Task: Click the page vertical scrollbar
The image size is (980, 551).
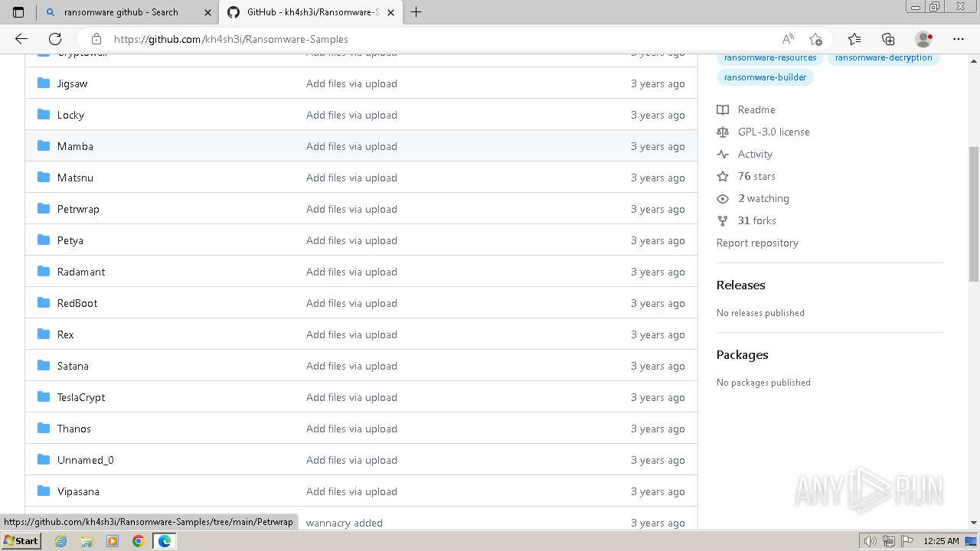Action: 974,213
